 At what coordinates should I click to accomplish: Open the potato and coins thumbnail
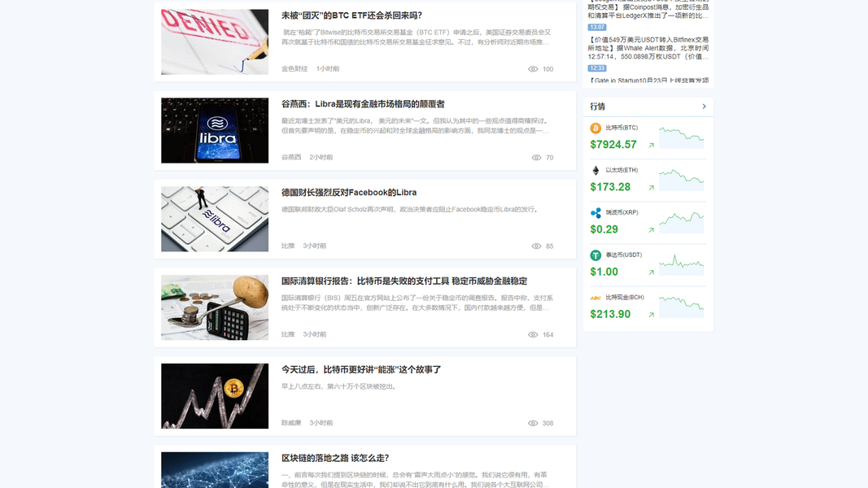215,307
